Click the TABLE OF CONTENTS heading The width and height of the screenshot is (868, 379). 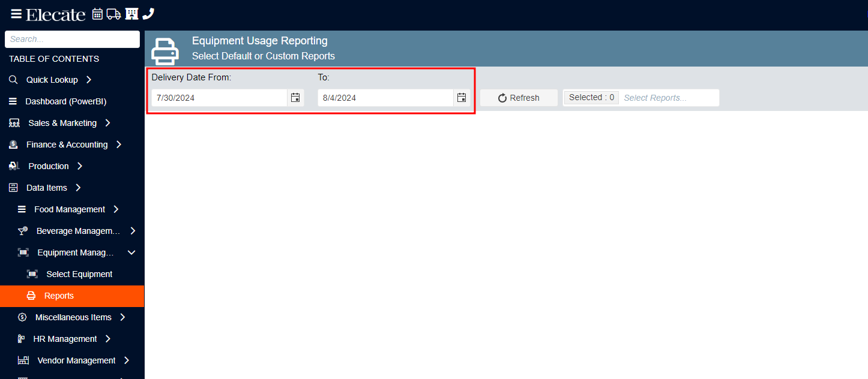click(54, 59)
